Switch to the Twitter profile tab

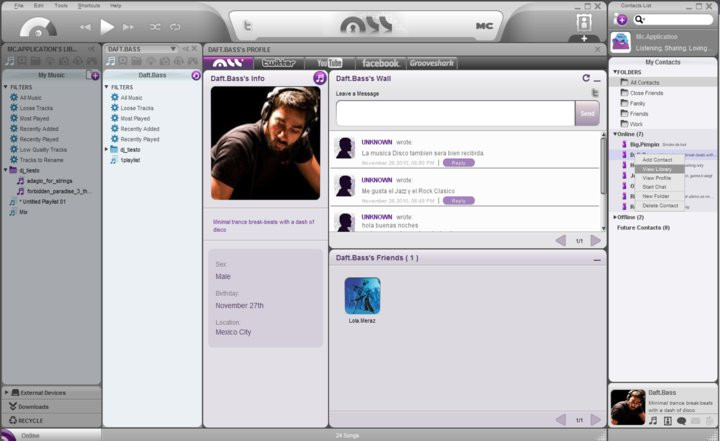(278, 63)
